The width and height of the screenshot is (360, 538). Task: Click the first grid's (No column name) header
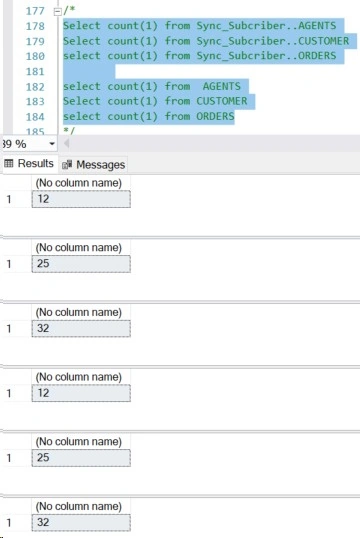click(x=79, y=183)
